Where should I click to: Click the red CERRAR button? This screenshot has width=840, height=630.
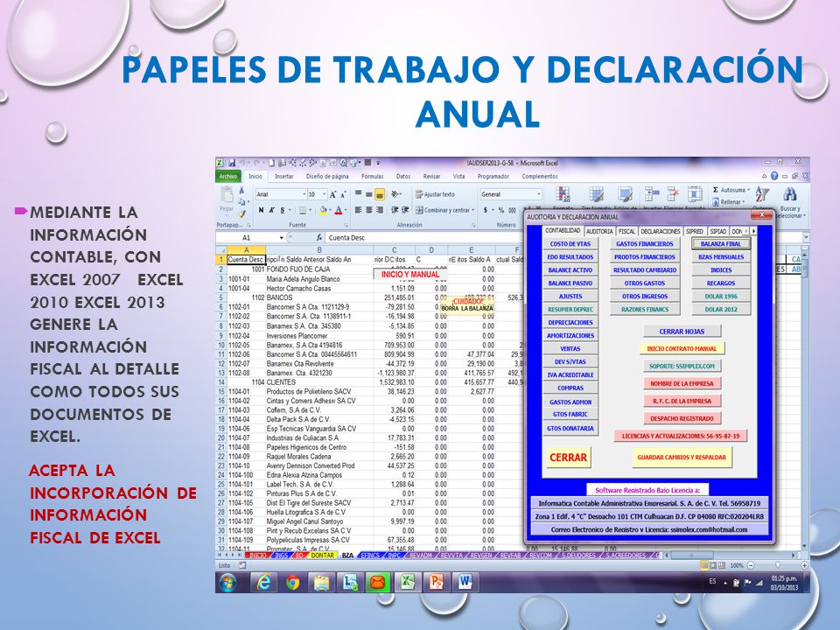(x=568, y=458)
